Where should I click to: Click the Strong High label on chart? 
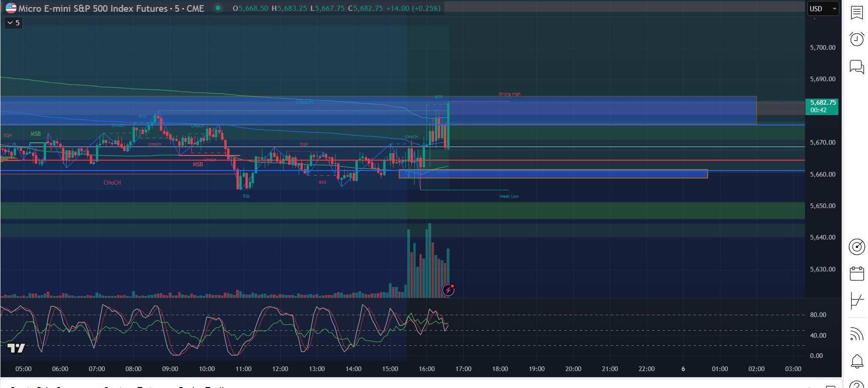tap(509, 94)
